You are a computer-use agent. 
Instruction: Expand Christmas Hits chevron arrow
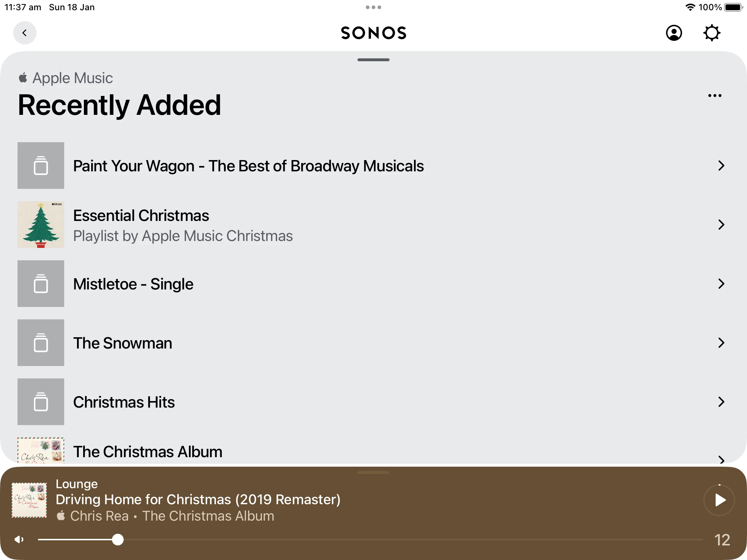pos(721,402)
